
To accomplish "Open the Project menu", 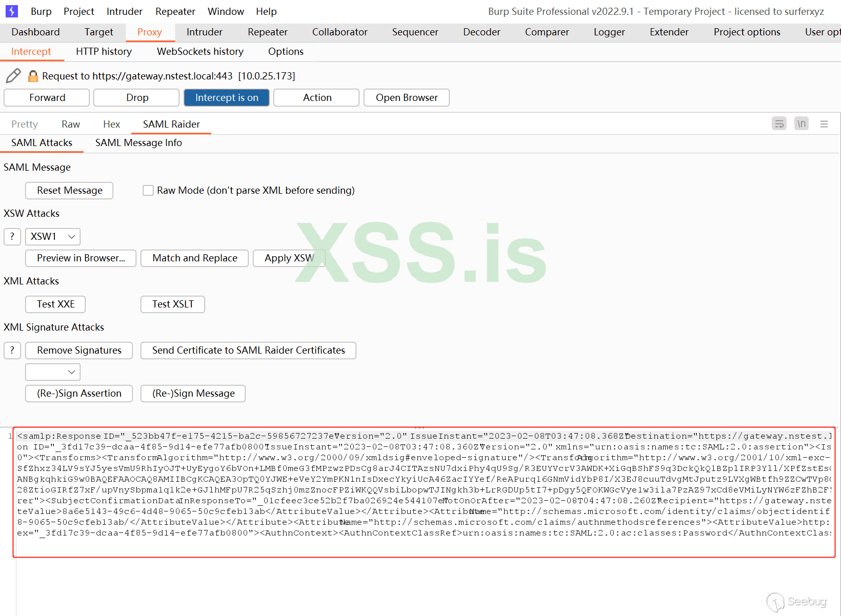I will coord(79,11).
